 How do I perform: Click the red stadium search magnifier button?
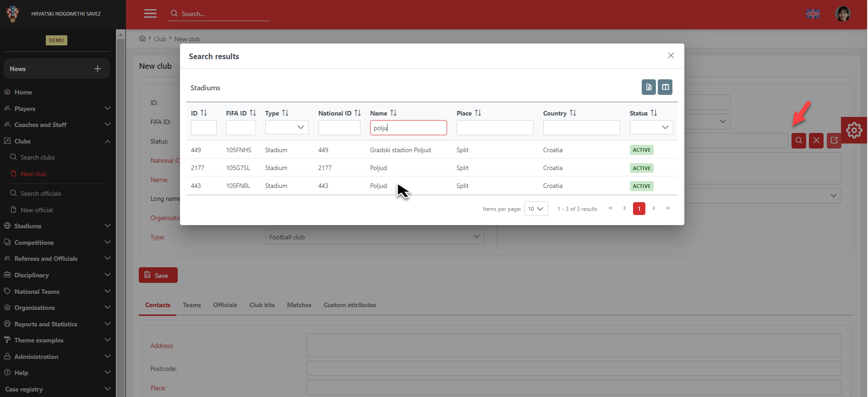(x=799, y=141)
